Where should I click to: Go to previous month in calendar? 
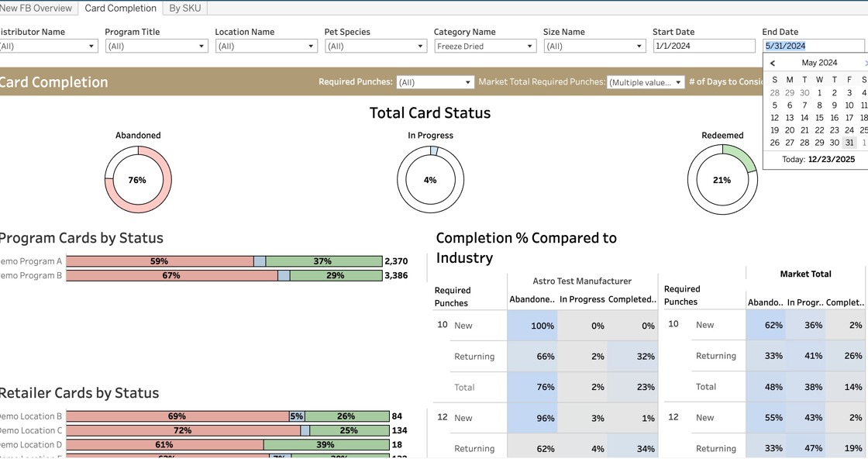pos(773,64)
